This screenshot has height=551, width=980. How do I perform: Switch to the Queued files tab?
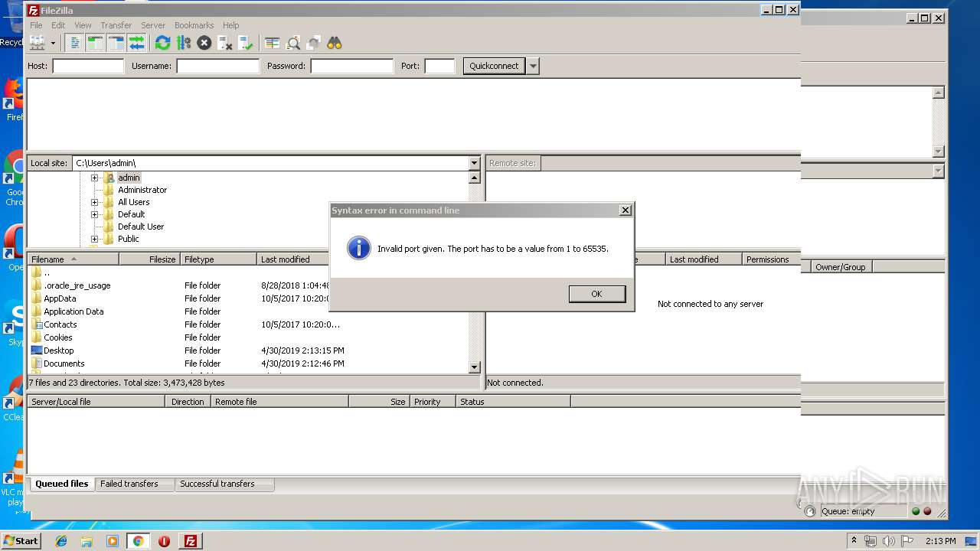[62, 484]
